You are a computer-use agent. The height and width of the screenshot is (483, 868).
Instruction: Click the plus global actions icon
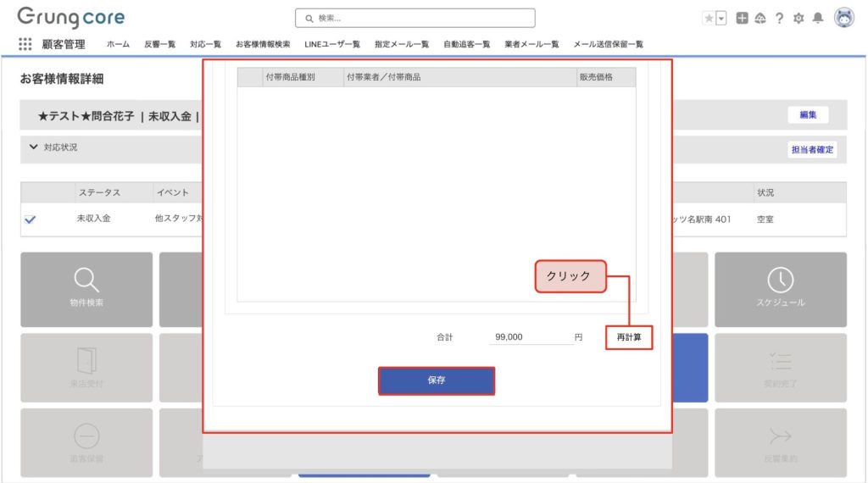click(742, 18)
